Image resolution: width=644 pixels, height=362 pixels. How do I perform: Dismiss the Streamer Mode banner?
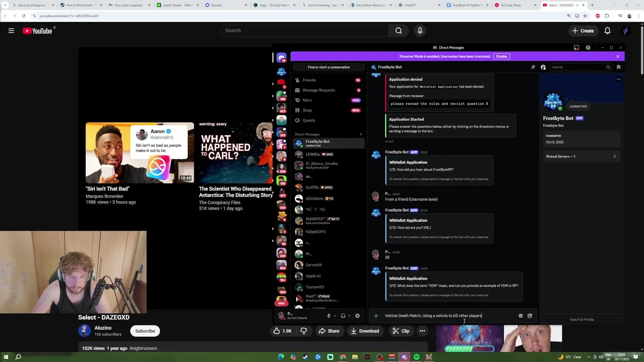tap(618, 56)
